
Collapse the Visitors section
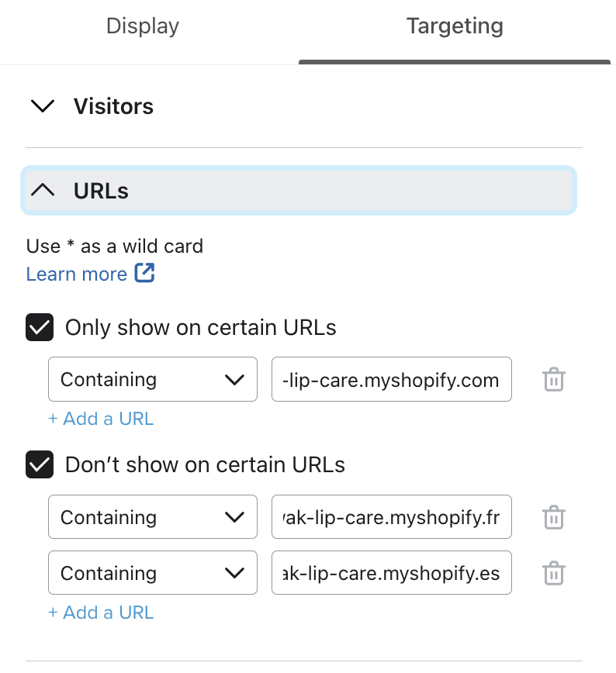43,106
